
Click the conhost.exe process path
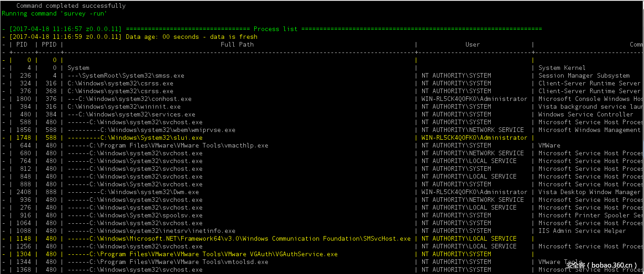(x=130, y=99)
